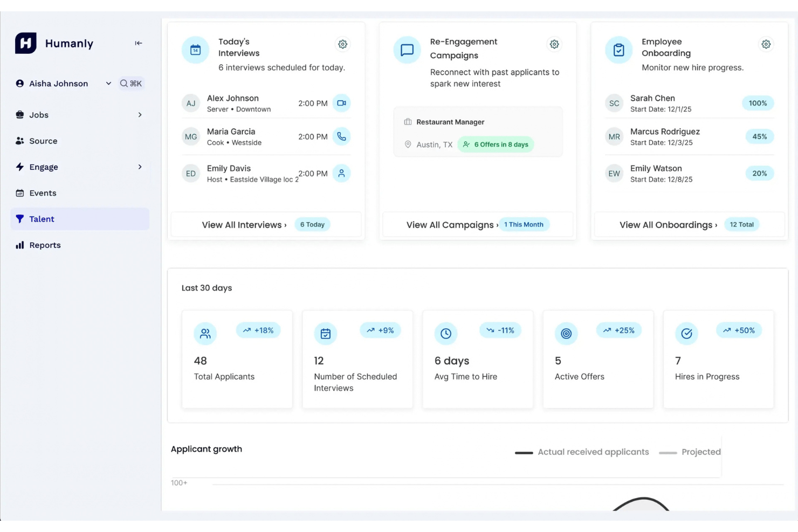Screen dimensions: 798x532
Task: Open search with the magnifier ⌘K button
Action: 131,84
